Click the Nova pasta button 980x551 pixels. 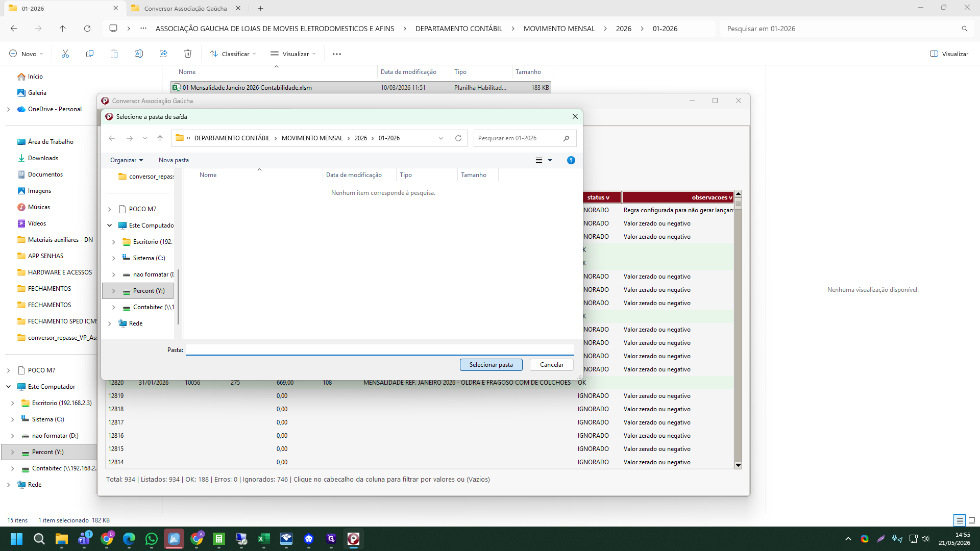(174, 160)
